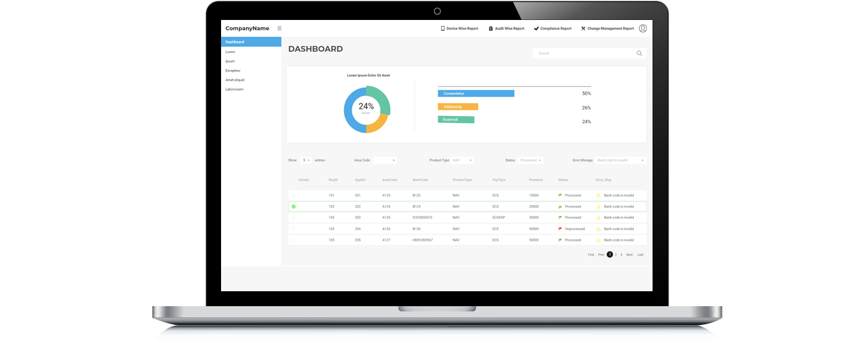
Task: Sort by the PayType column header
Action: coord(499,180)
